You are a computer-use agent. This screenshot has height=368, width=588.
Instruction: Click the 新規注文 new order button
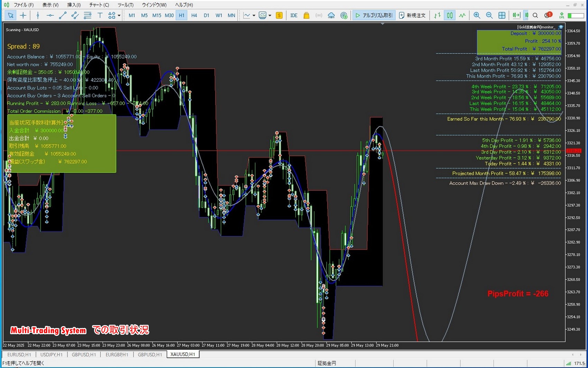[x=412, y=15]
